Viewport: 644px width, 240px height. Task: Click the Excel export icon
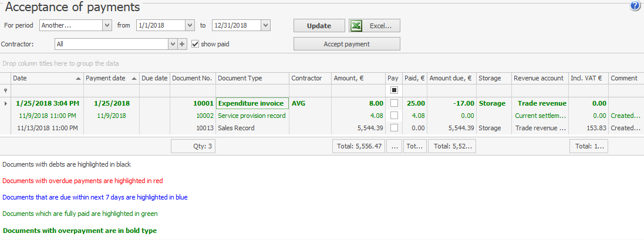[356, 26]
